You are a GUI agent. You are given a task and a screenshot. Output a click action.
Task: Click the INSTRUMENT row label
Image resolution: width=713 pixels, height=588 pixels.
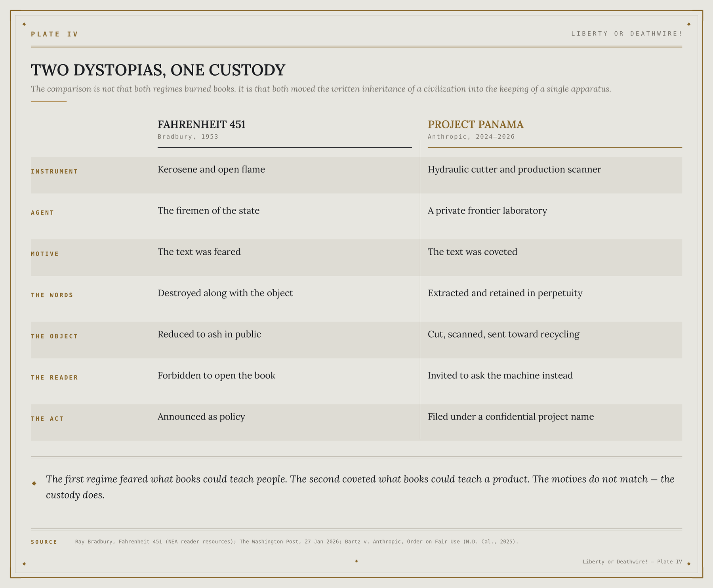pos(55,172)
